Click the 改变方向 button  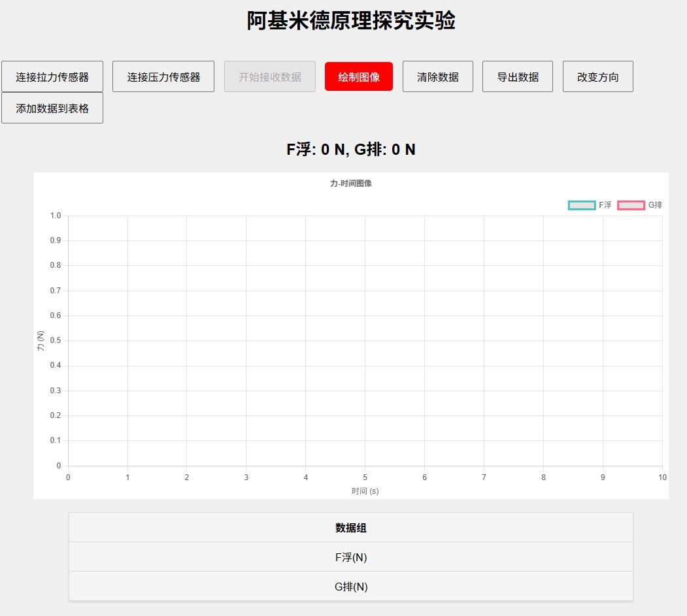coord(597,76)
